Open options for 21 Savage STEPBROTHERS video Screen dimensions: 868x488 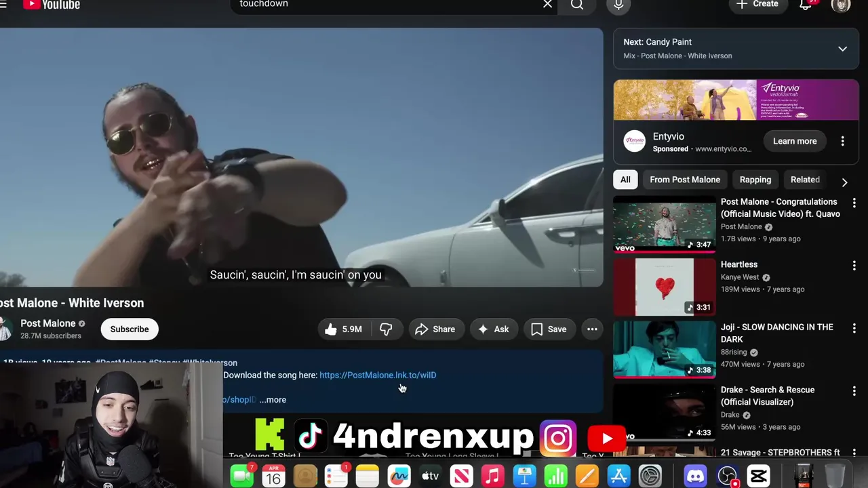coord(854,453)
